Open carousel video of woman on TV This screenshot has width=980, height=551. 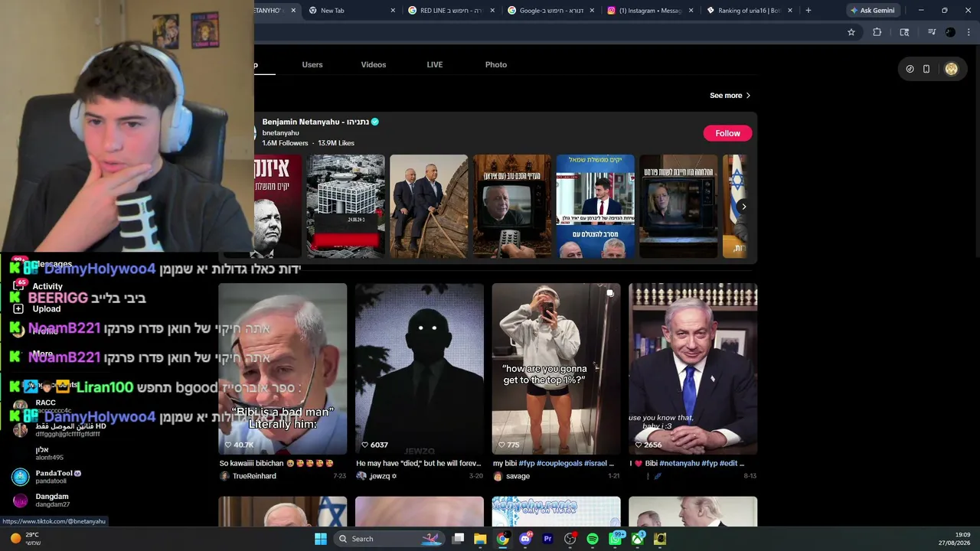[678, 207]
